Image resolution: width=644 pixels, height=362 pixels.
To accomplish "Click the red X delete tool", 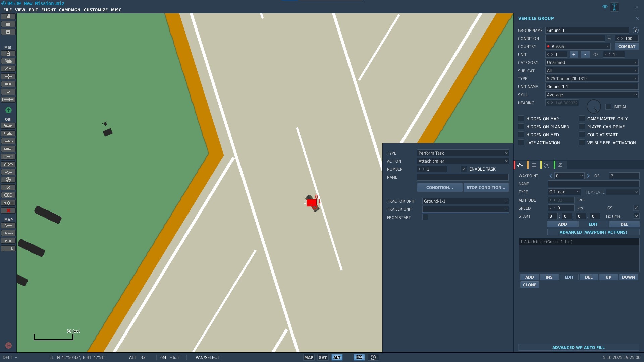I will (8, 210).
